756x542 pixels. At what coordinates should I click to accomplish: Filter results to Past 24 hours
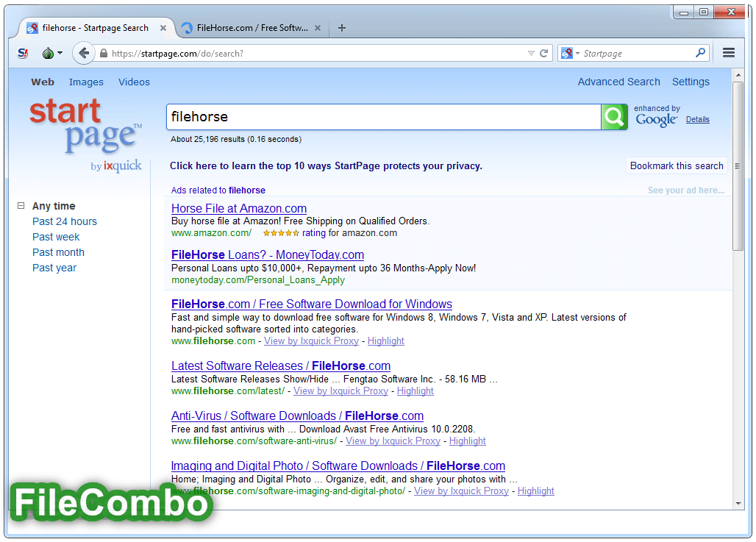point(65,221)
